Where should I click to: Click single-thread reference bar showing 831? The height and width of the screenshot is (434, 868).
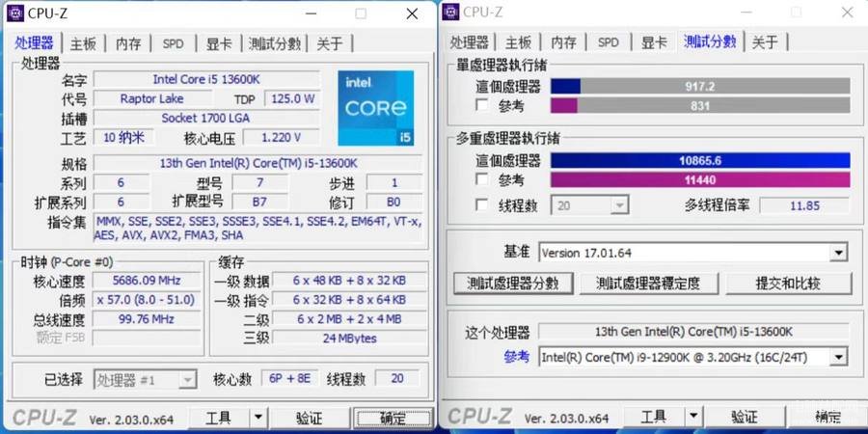coord(700,105)
